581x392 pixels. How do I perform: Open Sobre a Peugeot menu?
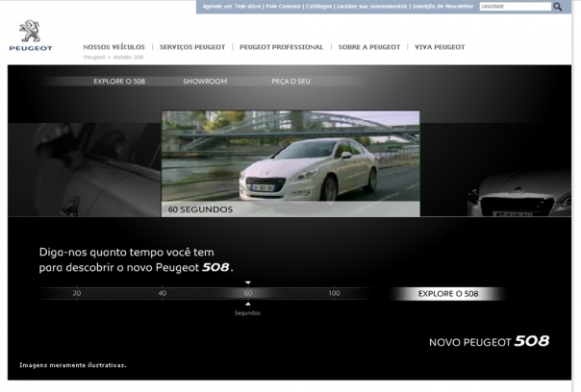tap(369, 47)
